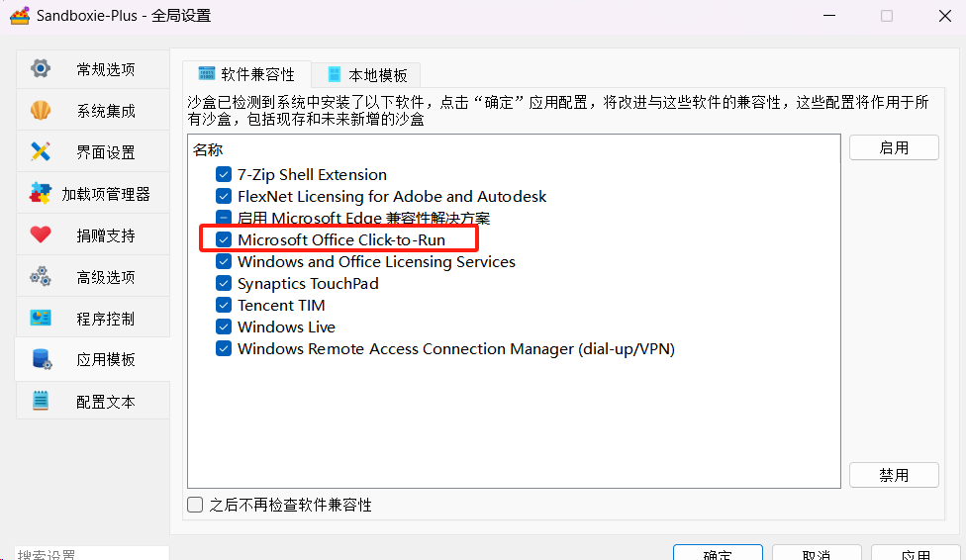Viewport: 966px width, 560px height.
Task: Select the 捐赠支持 red heart icon
Action: coord(41,234)
